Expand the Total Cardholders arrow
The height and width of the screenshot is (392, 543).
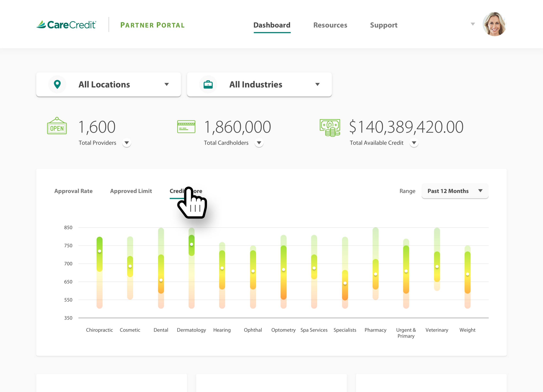259,143
